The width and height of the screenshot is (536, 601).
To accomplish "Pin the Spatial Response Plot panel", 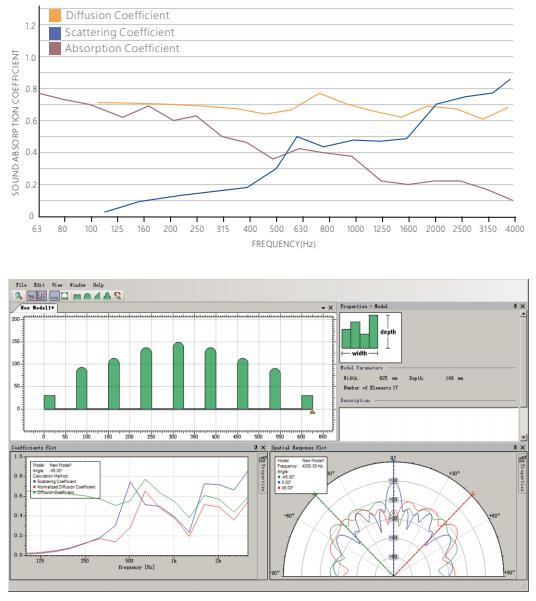I will coord(515,447).
